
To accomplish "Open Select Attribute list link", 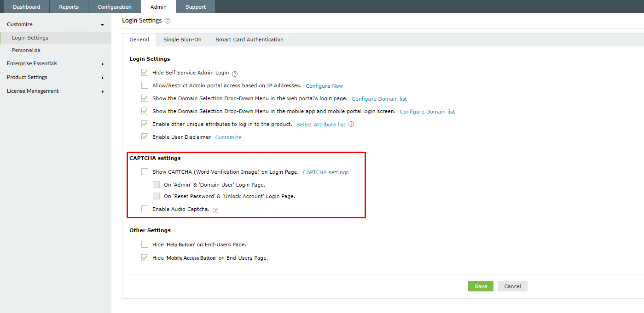I will coord(321,125).
